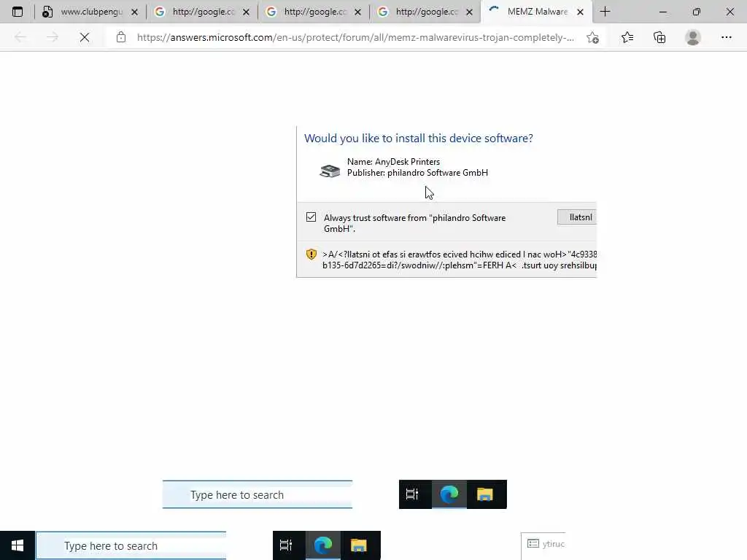Minimize the Edge browser window
747x560 pixels.
(x=662, y=12)
